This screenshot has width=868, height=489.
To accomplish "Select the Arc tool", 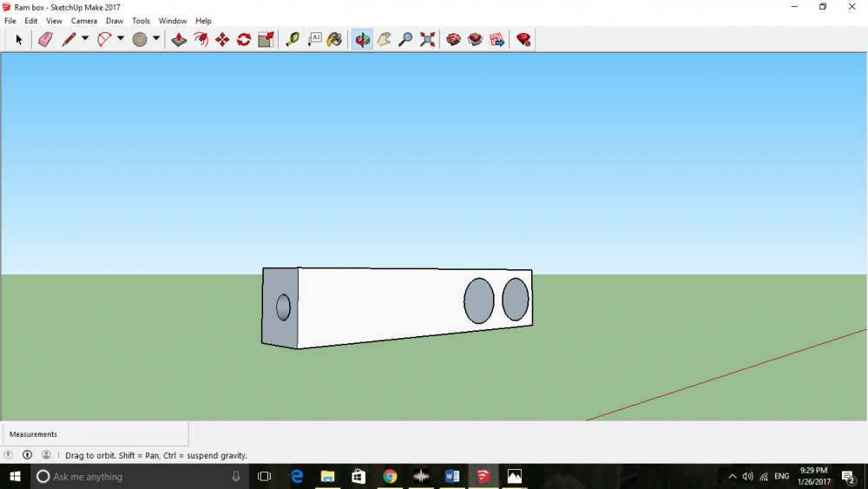I will pyautogui.click(x=104, y=39).
